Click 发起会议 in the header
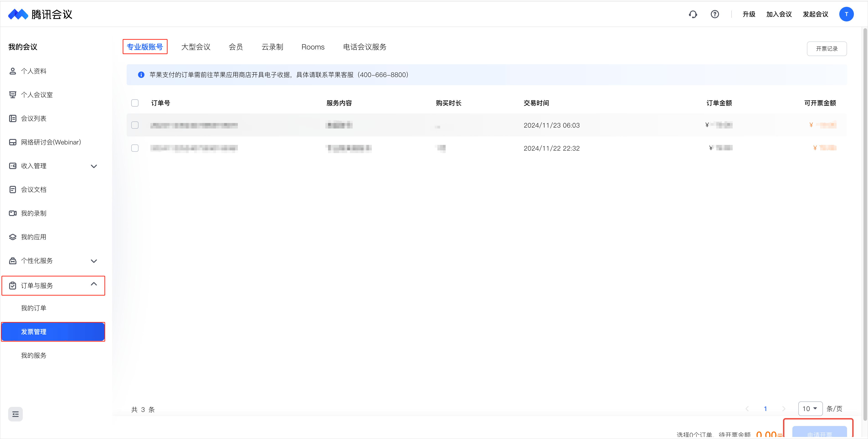The height and width of the screenshot is (439, 868). (815, 14)
